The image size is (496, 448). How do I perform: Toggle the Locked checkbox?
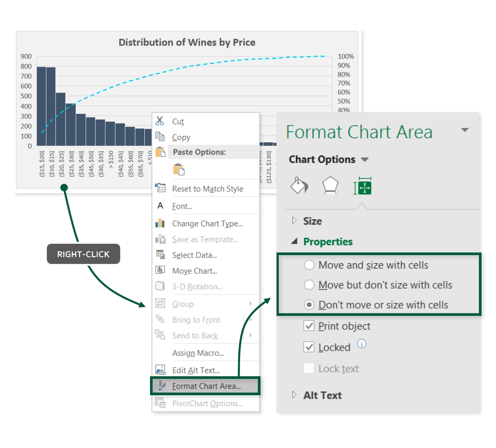309,347
